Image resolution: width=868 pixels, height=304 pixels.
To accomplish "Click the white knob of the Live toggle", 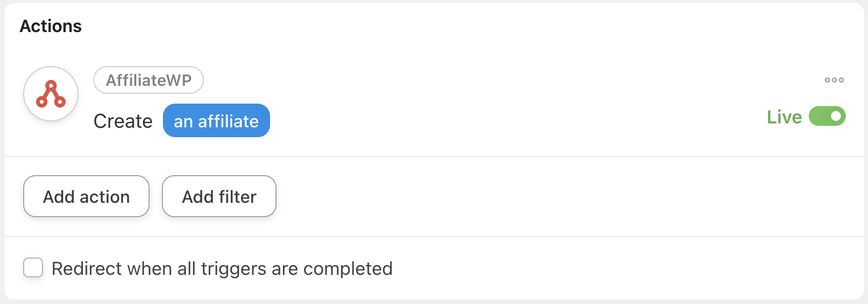I will click(x=836, y=116).
